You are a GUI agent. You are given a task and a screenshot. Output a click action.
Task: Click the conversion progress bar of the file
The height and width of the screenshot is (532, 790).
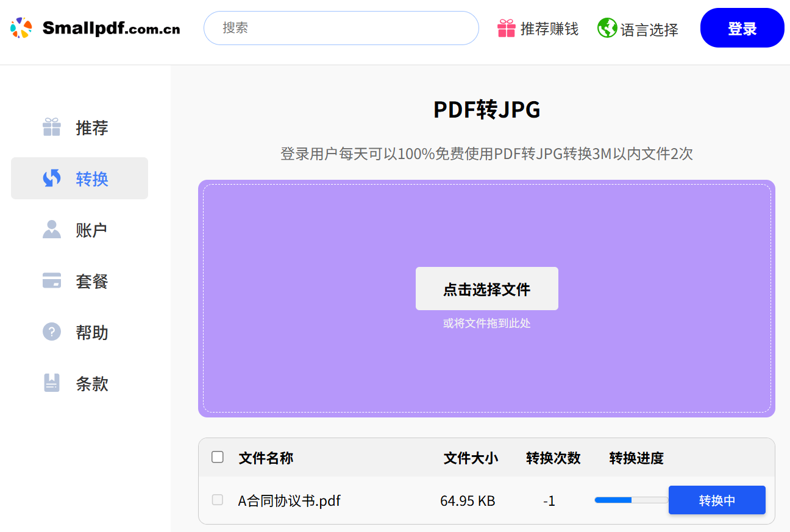tap(631, 500)
